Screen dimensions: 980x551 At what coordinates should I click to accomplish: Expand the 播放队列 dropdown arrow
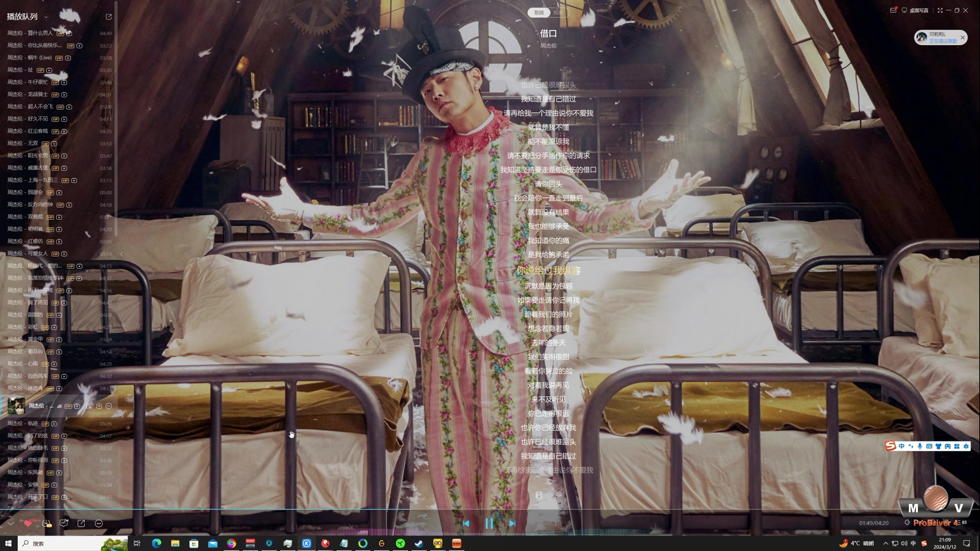tap(46, 17)
